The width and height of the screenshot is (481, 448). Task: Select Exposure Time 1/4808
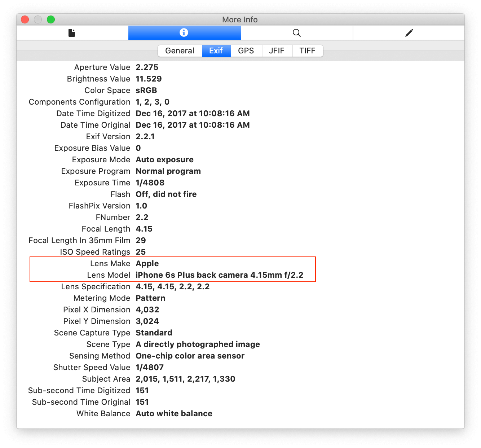click(x=150, y=183)
